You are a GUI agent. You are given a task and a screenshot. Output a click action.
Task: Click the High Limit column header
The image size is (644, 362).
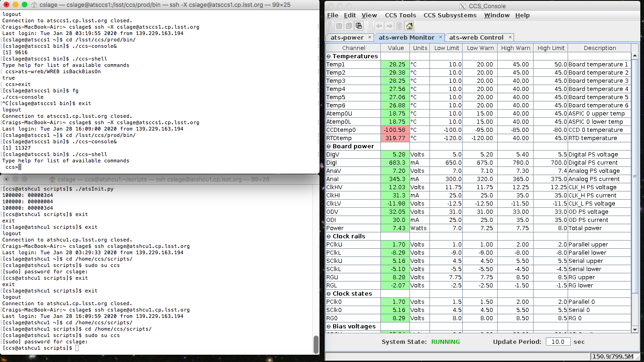click(x=551, y=48)
